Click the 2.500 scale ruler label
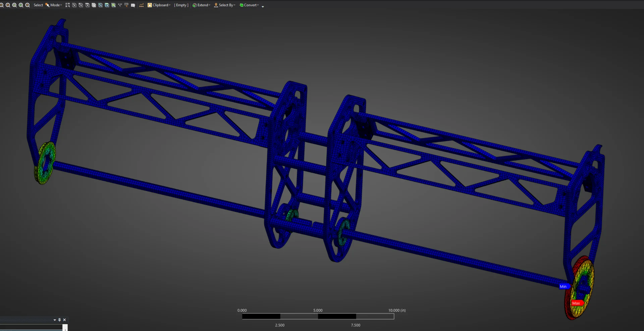The image size is (644, 331). pos(280,325)
